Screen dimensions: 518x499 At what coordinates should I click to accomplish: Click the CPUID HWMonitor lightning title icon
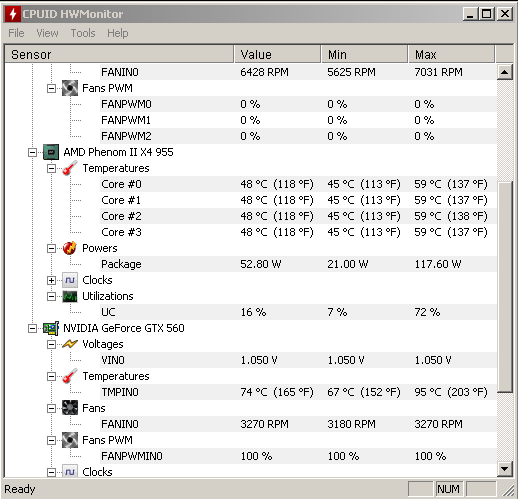click(x=13, y=14)
